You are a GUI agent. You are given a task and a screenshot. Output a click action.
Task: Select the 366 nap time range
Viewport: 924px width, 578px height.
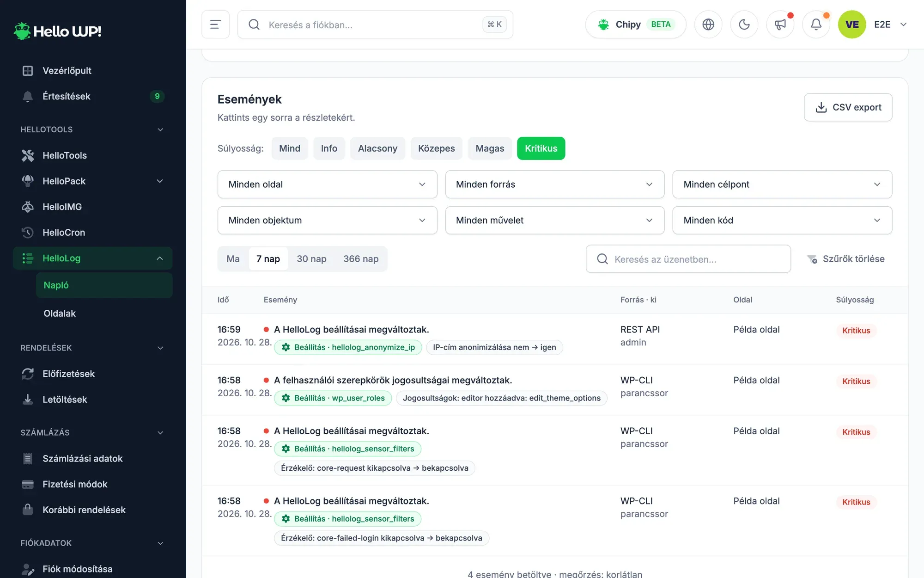pos(361,259)
